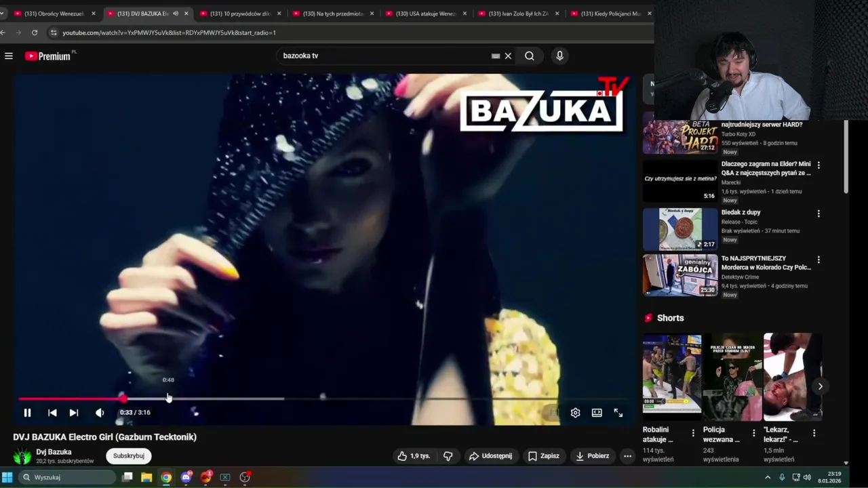868x488 pixels.
Task: Clear the search box with the X icon
Action: click(x=508, y=56)
